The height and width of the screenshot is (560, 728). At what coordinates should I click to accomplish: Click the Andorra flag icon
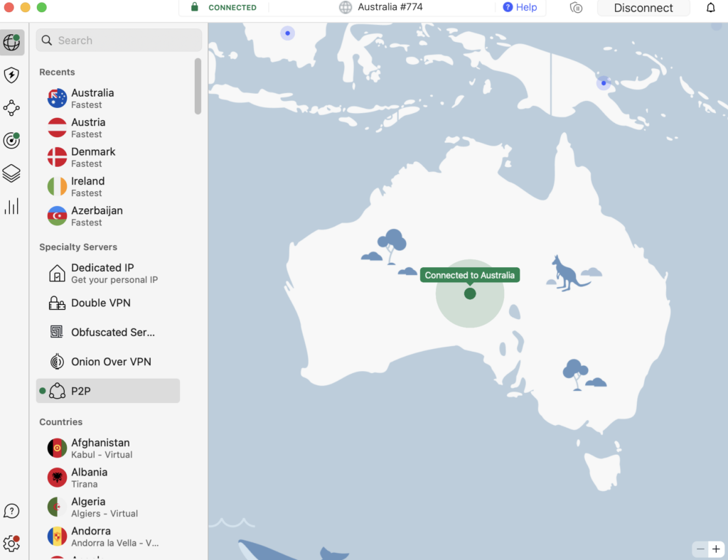click(57, 537)
